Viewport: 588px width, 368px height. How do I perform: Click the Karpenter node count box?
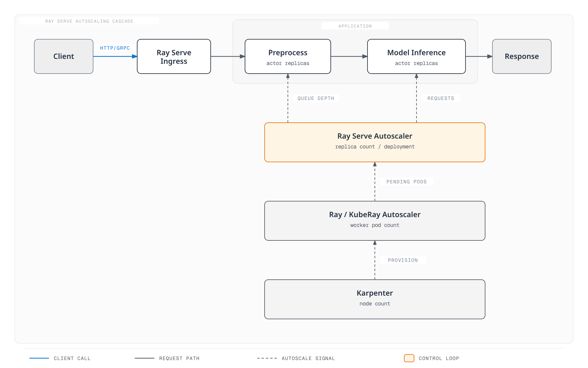[375, 299]
